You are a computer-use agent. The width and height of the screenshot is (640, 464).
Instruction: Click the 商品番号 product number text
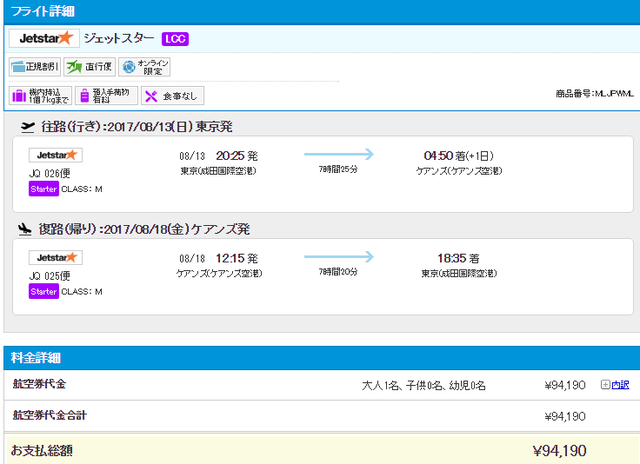coord(595,94)
